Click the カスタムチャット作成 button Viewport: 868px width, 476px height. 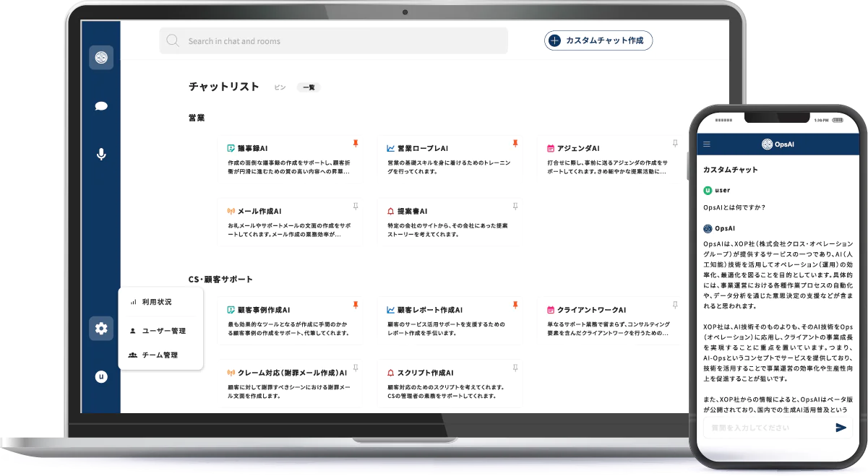point(598,40)
